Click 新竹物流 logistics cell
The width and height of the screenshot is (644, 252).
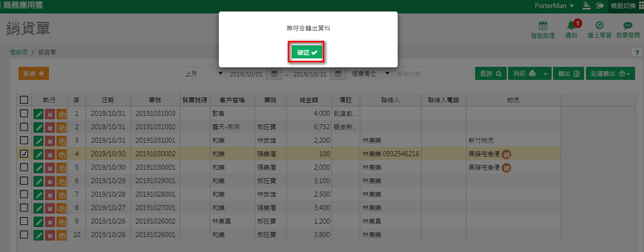pos(513,141)
